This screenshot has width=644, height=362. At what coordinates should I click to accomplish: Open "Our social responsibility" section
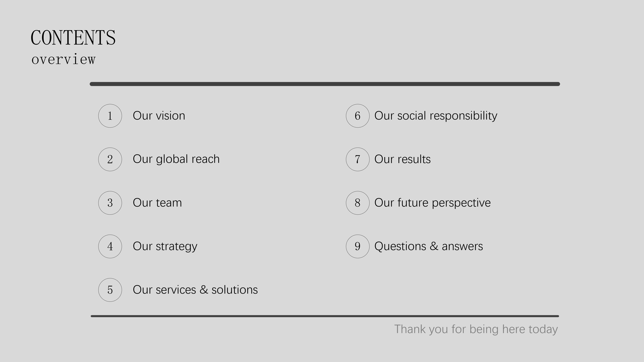(436, 116)
